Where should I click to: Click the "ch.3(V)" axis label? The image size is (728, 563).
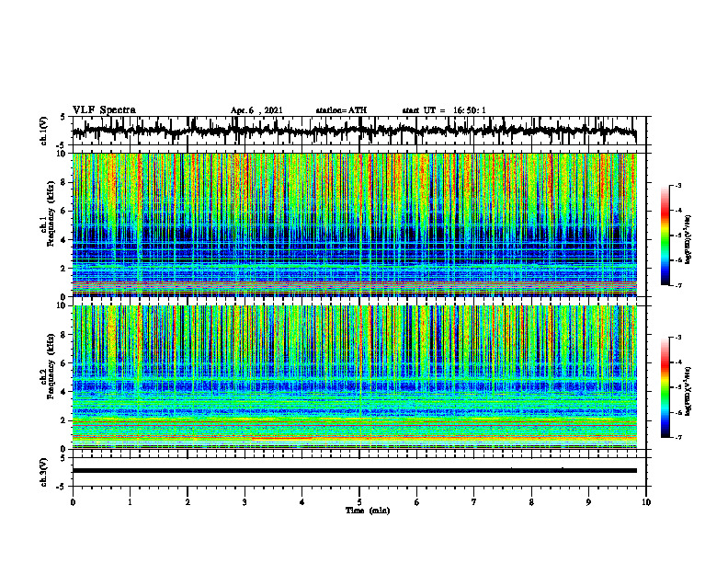43,472
